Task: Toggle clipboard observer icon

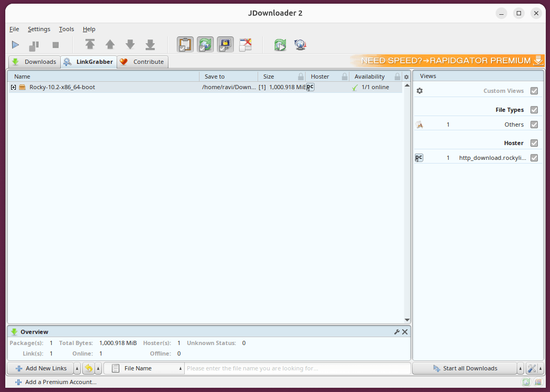Action: [x=185, y=44]
